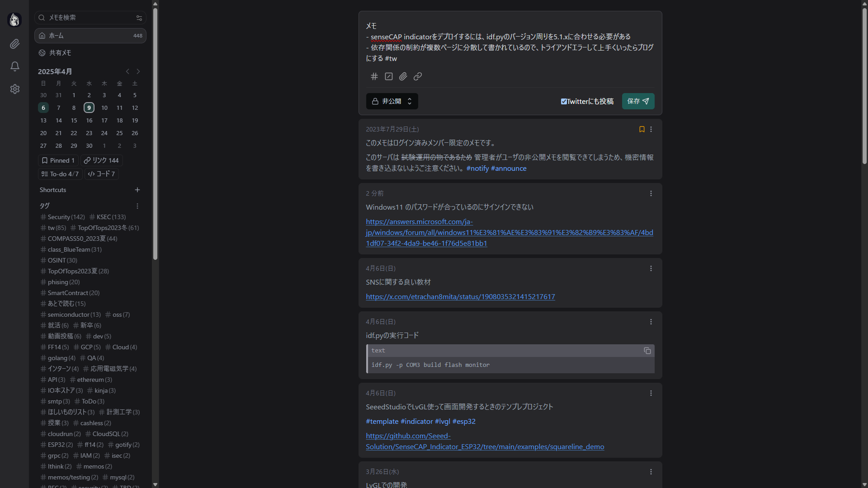Insert a tag with the # icon
Image resolution: width=868 pixels, height=488 pixels.
click(374, 76)
